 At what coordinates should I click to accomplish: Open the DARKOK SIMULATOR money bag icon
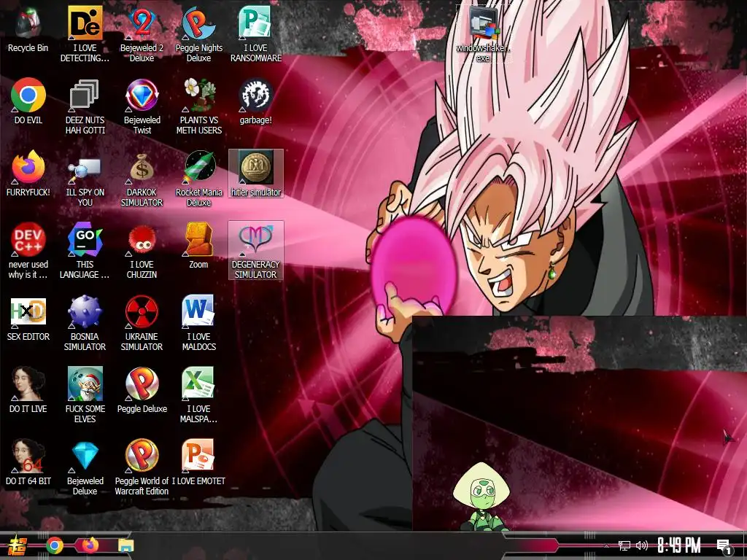pos(142,179)
